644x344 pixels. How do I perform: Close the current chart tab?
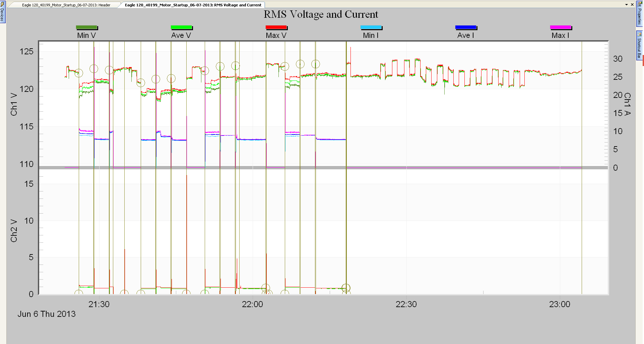click(x=633, y=5)
